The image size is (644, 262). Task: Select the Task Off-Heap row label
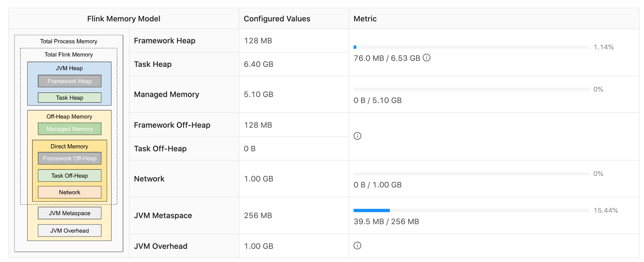(x=160, y=149)
